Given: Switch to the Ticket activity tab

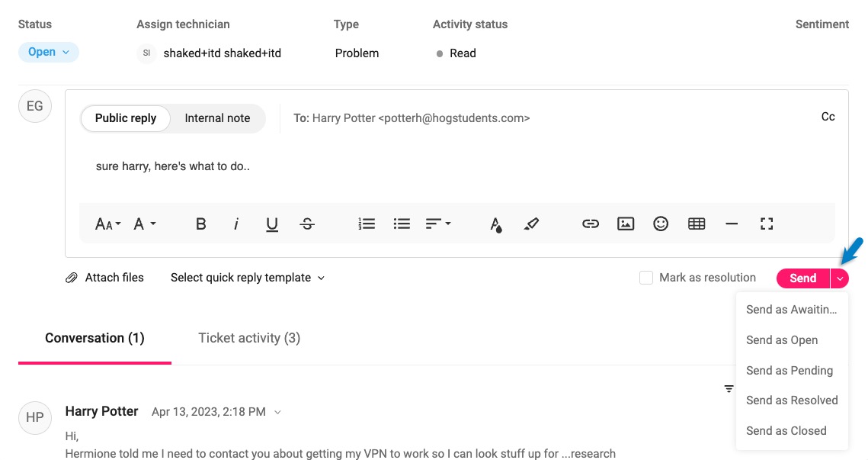Looking at the screenshot, I should click(x=249, y=338).
